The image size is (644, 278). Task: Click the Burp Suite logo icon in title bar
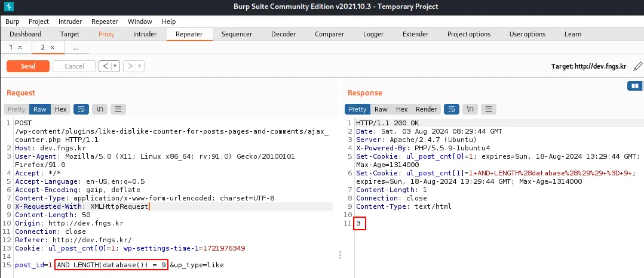tap(8, 6)
